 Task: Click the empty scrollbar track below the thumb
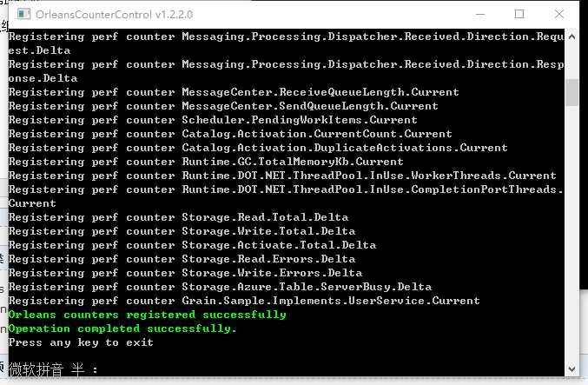pos(571,243)
